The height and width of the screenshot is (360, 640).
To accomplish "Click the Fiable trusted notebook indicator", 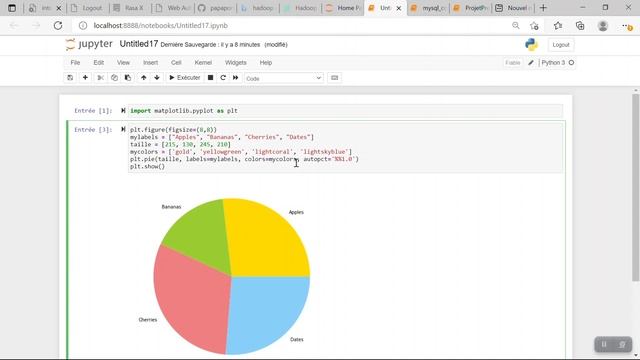I will pyautogui.click(x=513, y=62).
